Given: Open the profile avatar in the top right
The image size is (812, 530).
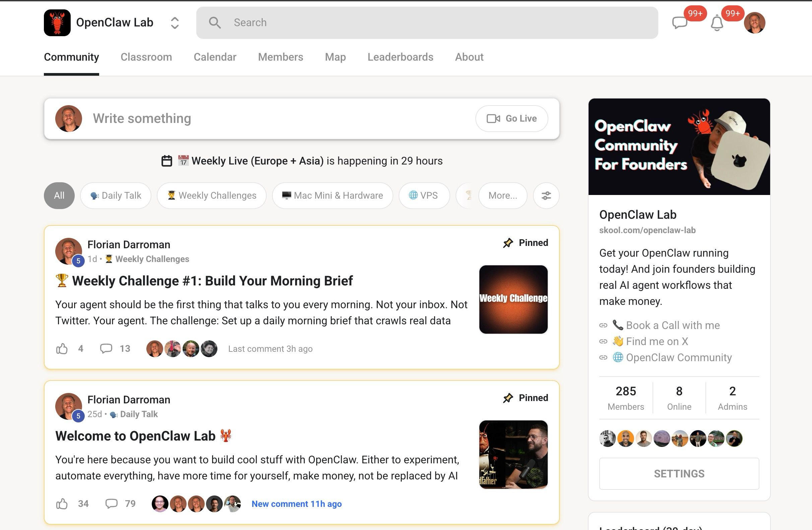Looking at the screenshot, I should tap(754, 23).
